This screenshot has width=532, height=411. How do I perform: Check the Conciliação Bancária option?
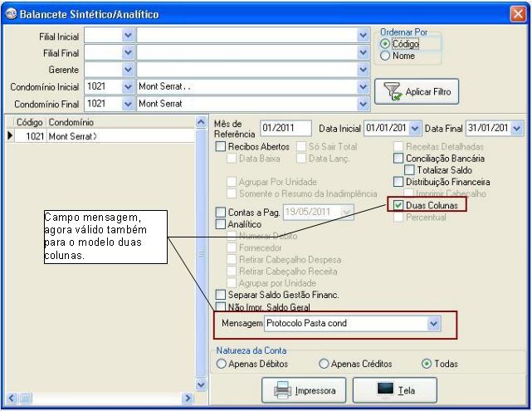(399, 158)
